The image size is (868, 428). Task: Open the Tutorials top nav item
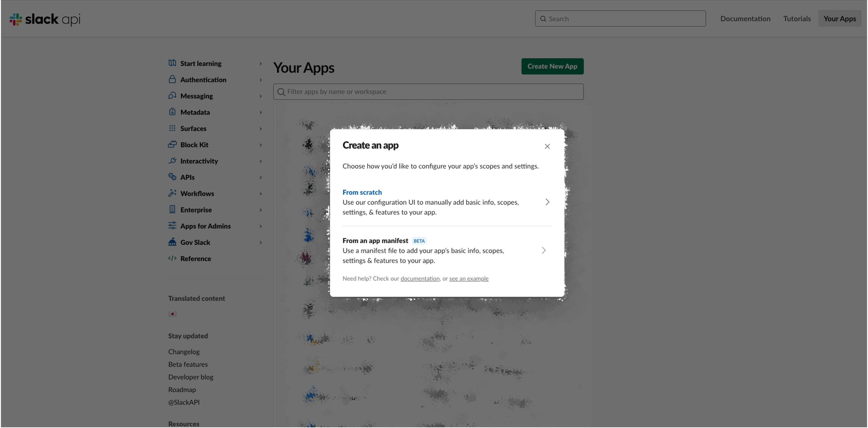[797, 19]
